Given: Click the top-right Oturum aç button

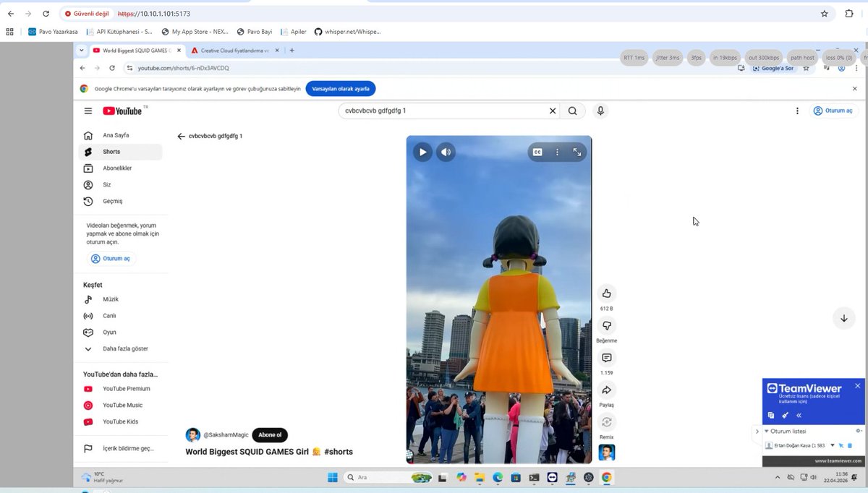Looking at the screenshot, I should point(833,111).
